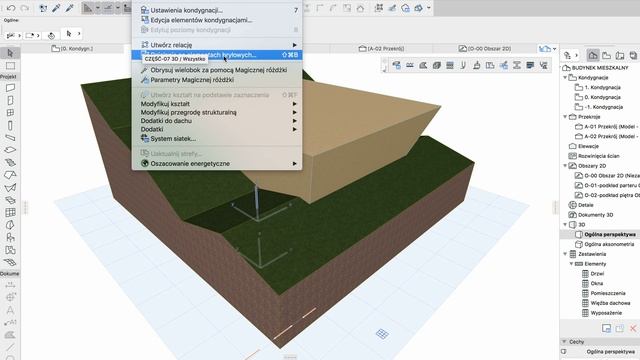Select the eyedropper pick-up parameters tool

click(56, 8)
